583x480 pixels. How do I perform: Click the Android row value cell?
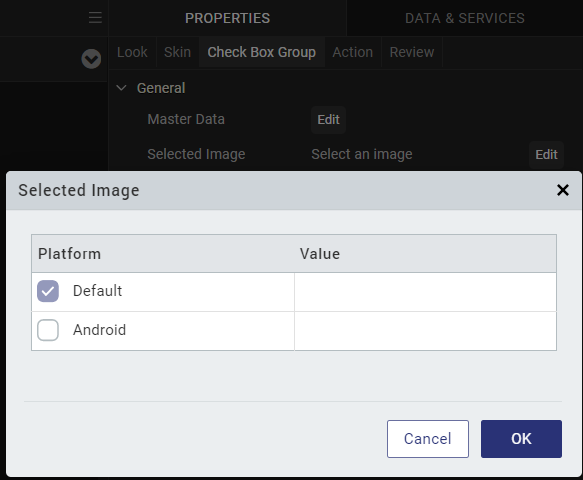click(425, 331)
